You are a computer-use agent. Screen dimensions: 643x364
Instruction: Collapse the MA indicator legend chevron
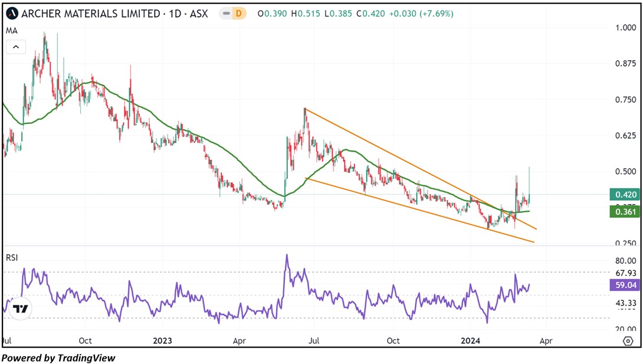click(16, 47)
